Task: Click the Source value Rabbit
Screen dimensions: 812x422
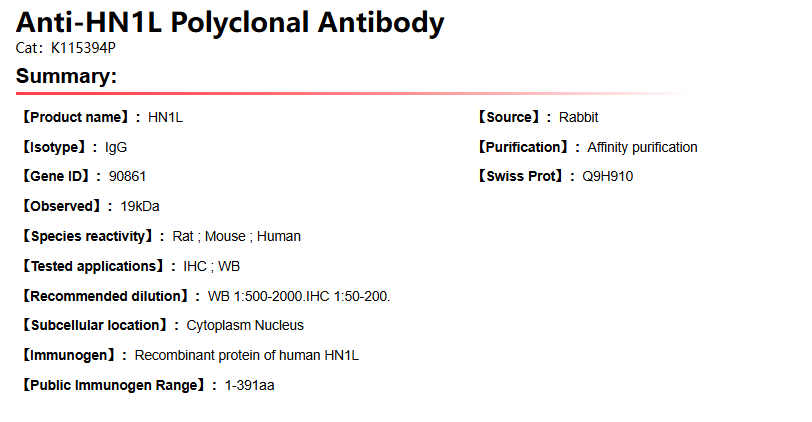Action: [578, 117]
